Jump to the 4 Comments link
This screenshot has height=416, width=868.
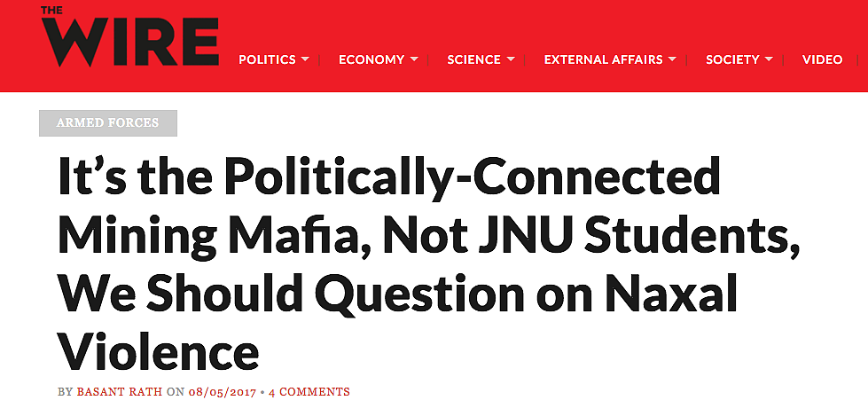click(309, 392)
